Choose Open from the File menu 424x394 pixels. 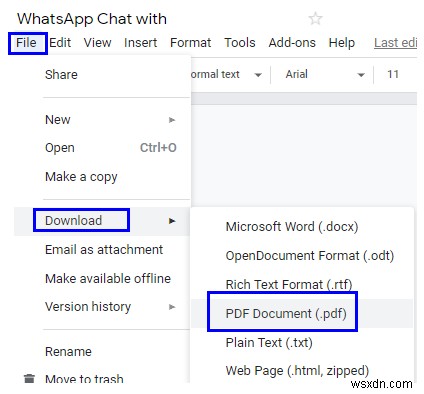[x=102, y=148]
